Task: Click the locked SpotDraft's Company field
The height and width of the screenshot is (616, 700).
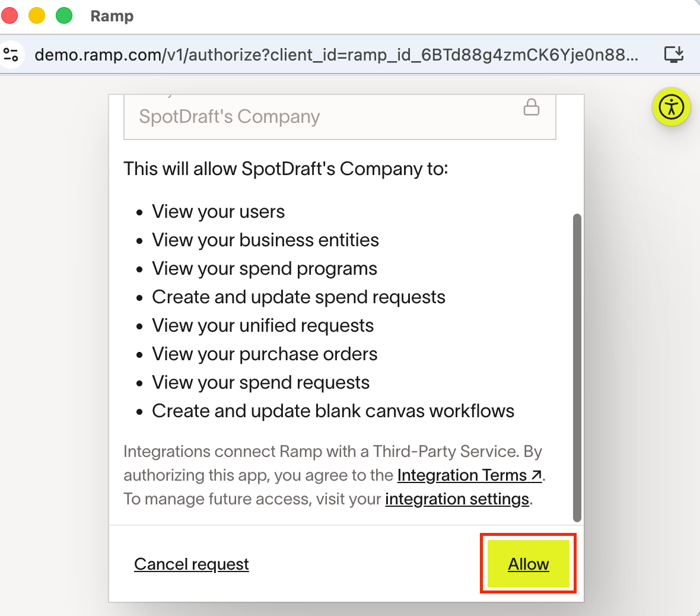Action: pyautogui.click(x=320, y=117)
